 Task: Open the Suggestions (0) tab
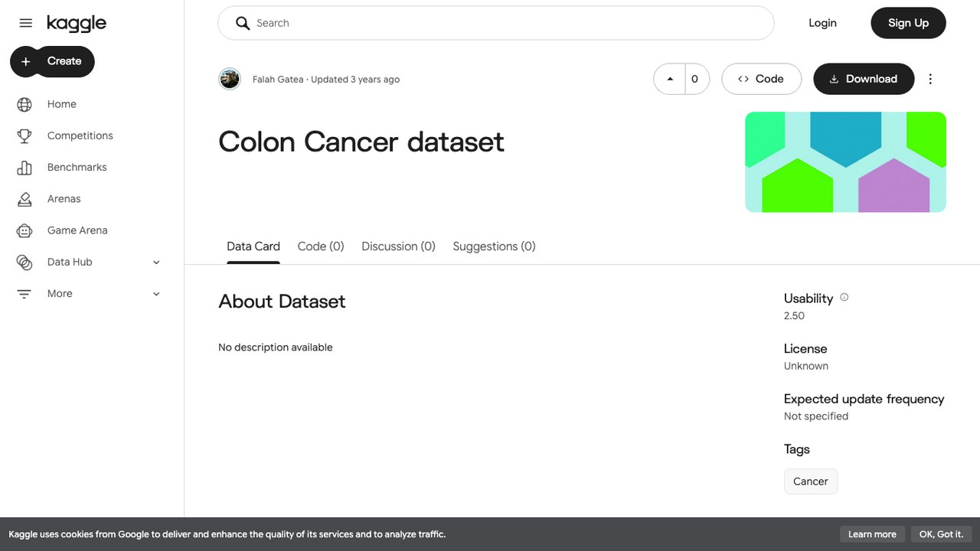[x=494, y=246]
